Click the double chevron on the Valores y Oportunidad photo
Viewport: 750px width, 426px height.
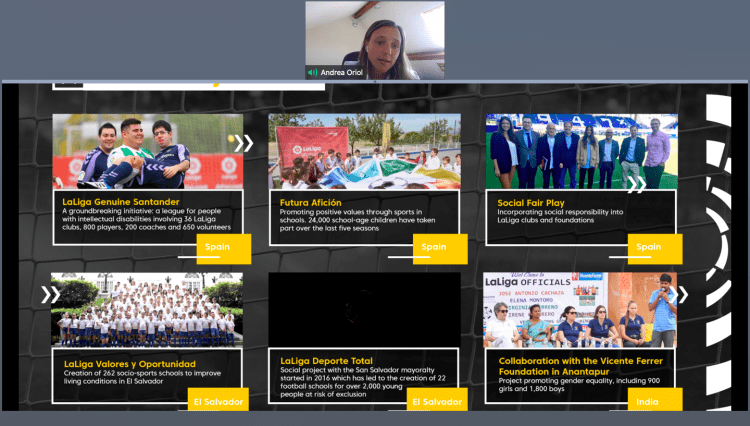[x=50, y=295]
